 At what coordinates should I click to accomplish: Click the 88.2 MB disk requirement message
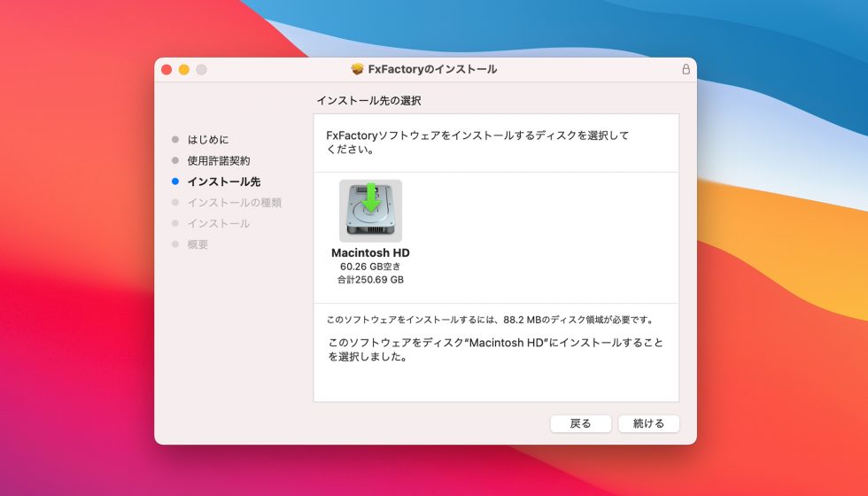click(x=491, y=320)
